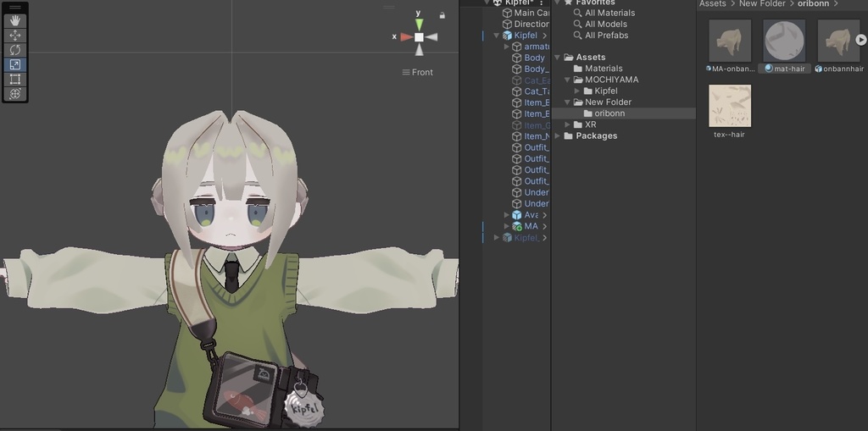Screen dimensions: 868x431
Task: Click New Folder in the Project breadcrumb
Action: (x=762, y=3)
